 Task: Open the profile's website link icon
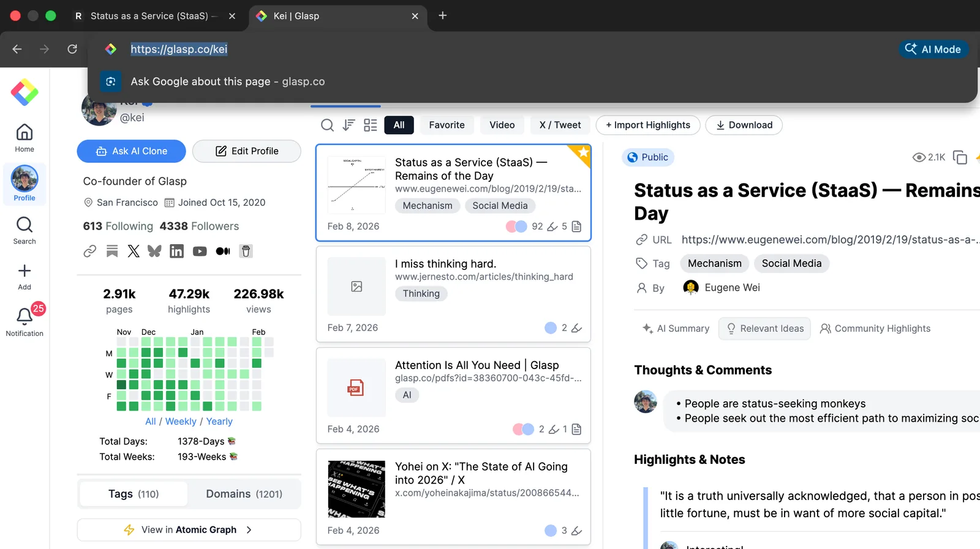90,251
